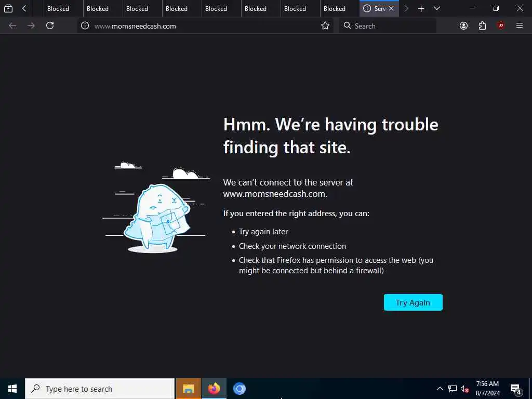Click the Type here to search taskbar box
The width and height of the screenshot is (532, 399).
(x=100, y=389)
